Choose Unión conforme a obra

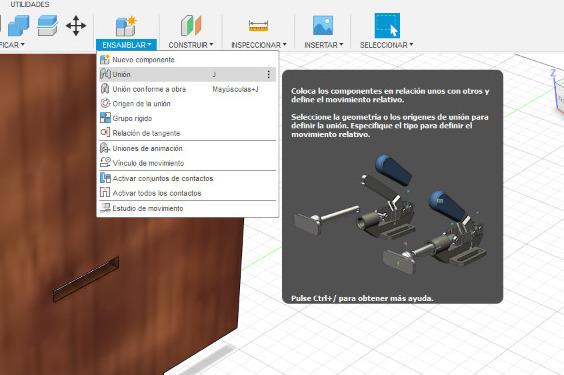[187, 89]
